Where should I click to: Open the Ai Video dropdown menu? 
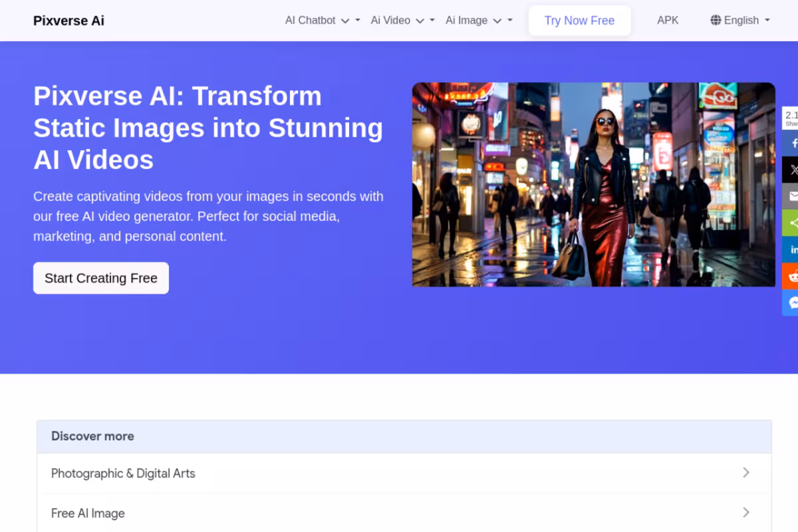tap(402, 21)
